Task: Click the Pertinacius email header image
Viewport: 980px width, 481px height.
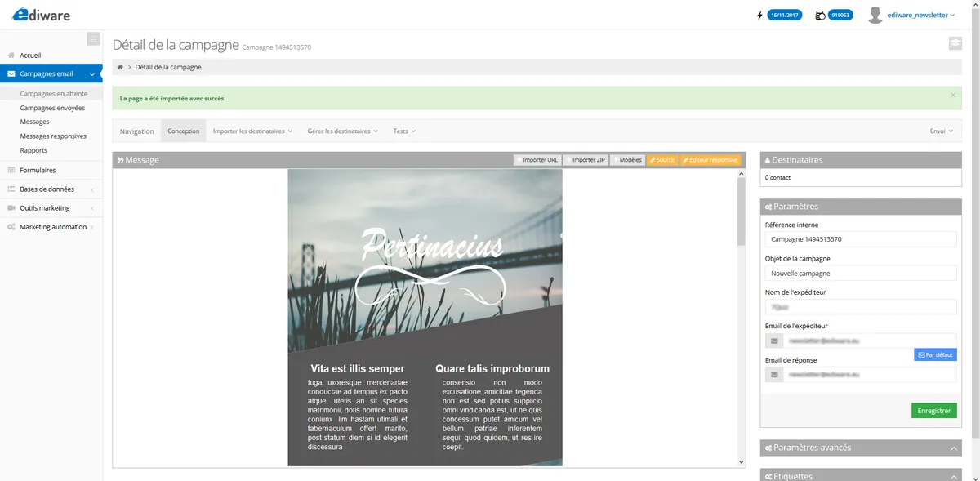Action: click(x=425, y=261)
